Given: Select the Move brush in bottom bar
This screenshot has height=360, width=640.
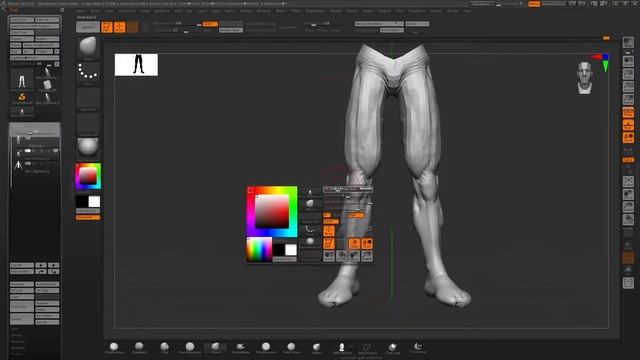Looking at the screenshot, I should coord(215,348).
